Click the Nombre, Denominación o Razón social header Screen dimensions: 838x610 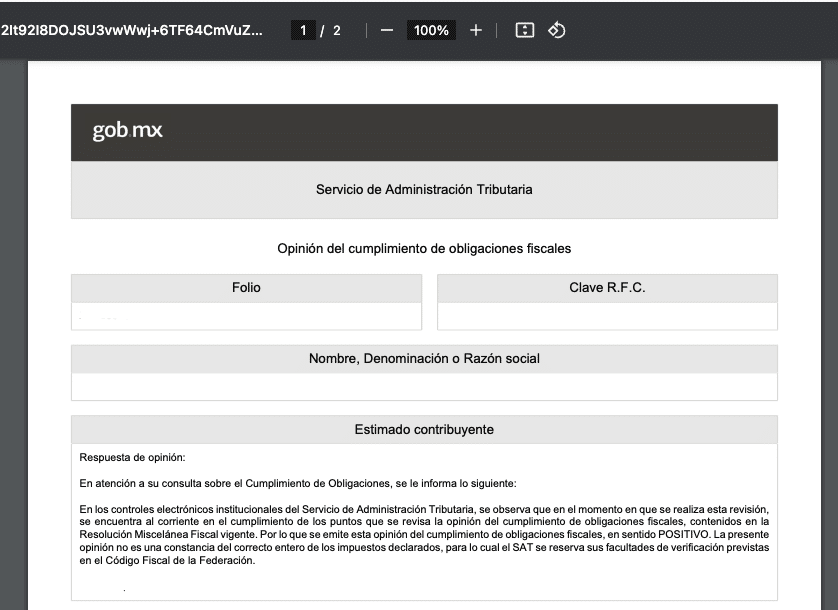click(424, 359)
